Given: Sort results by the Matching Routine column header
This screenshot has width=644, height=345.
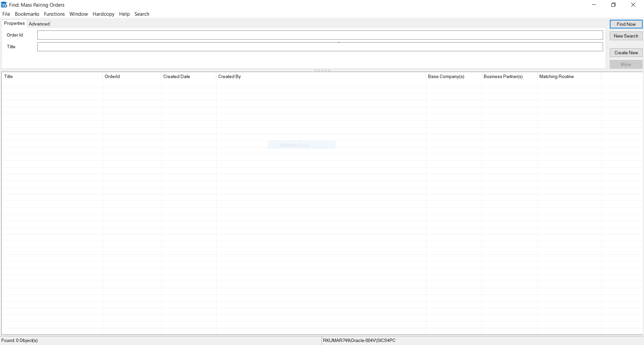Looking at the screenshot, I should pos(556,76).
